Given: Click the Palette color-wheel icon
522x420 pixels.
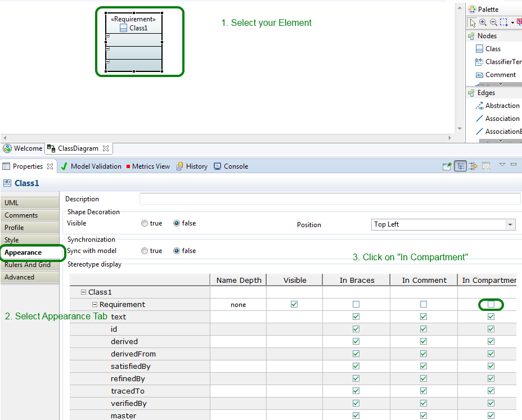Looking at the screenshot, I should 472,10.
